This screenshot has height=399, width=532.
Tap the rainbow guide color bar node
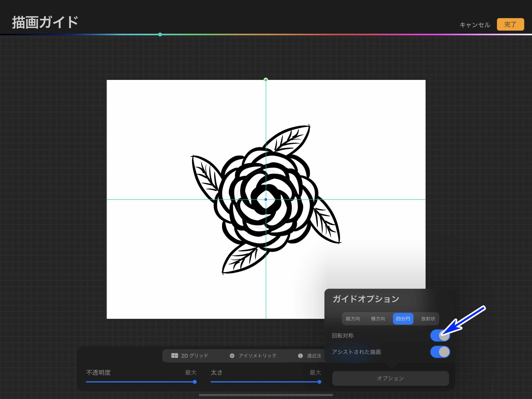160,35
